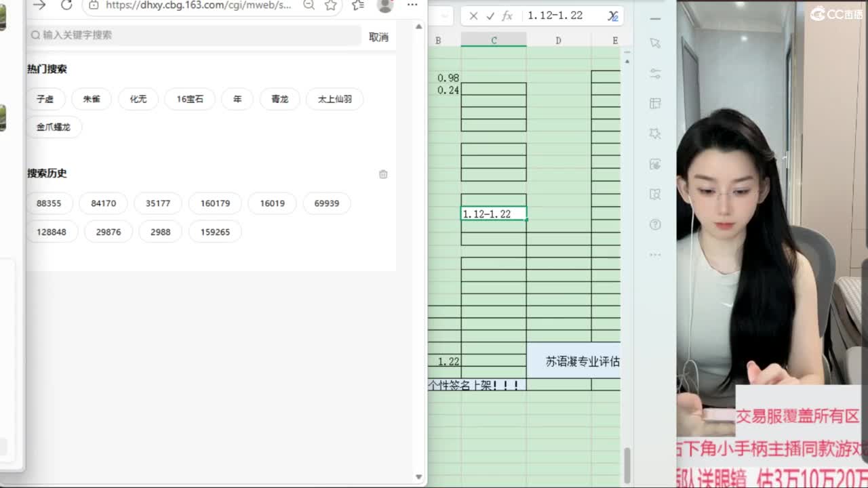The width and height of the screenshot is (868, 488).
Task: Open the find document sidebar icon
Action: [x=654, y=195]
